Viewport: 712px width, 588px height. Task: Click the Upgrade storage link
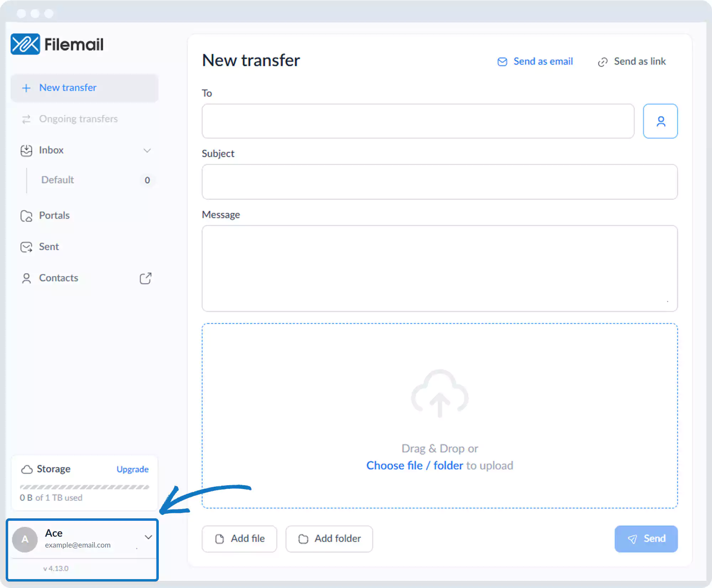132,469
